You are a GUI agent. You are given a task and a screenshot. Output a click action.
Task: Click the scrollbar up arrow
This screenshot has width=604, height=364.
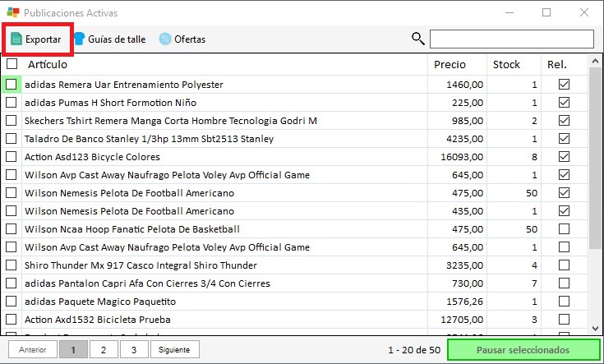[596, 61]
